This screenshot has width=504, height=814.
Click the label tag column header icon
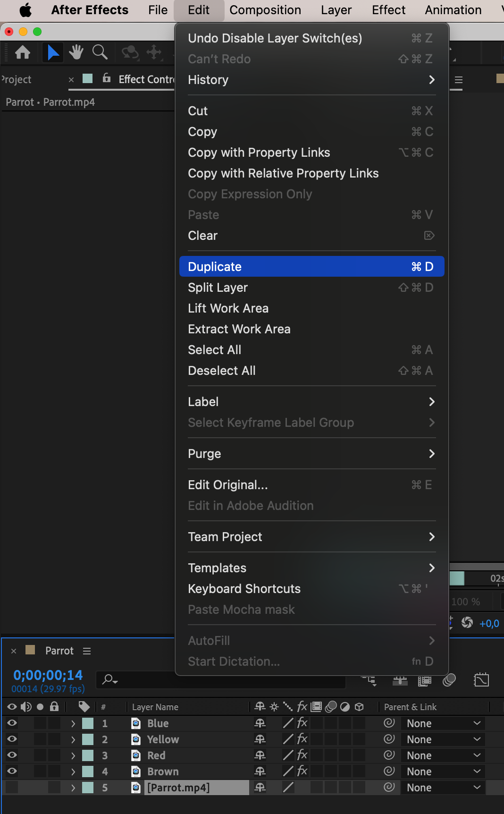[84, 706]
